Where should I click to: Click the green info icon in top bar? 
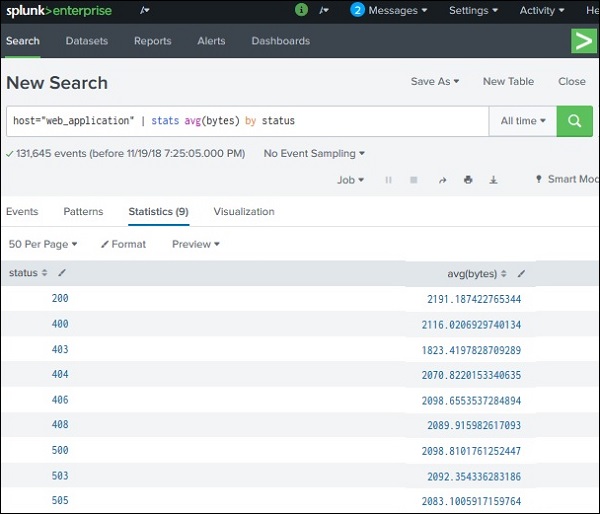(302, 10)
